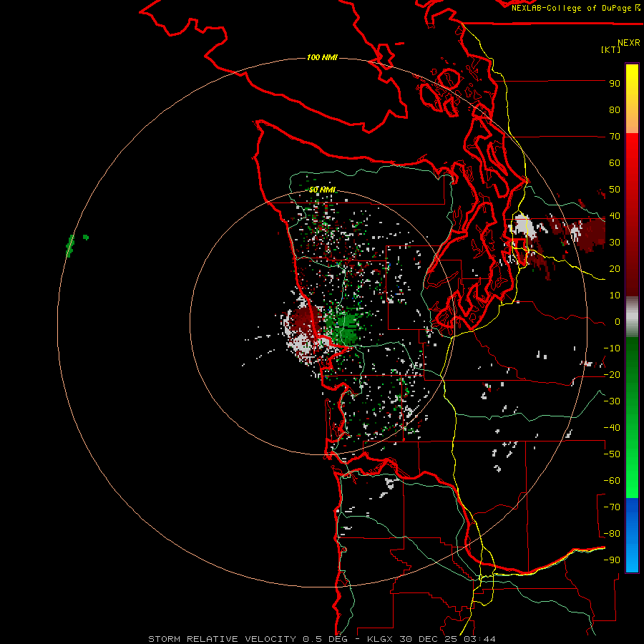Click the -10 value on the velocity scale
Image resolution: width=644 pixels, height=644 pixels.
(612, 348)
